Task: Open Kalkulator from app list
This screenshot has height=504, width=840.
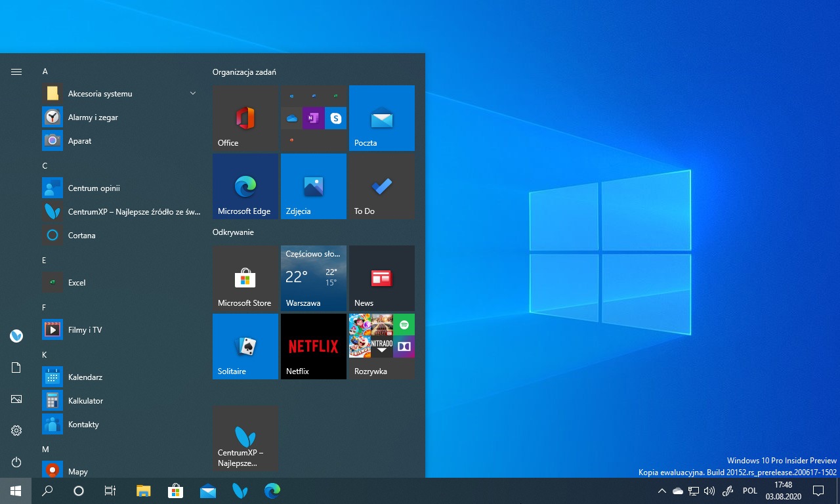Action: (121, 400)
